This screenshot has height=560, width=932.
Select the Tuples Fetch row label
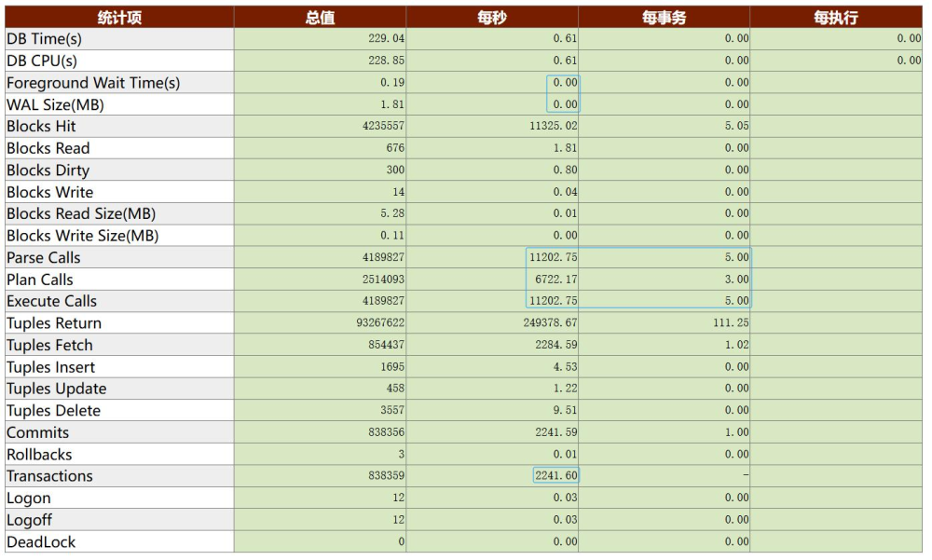[x=50, y=346]
